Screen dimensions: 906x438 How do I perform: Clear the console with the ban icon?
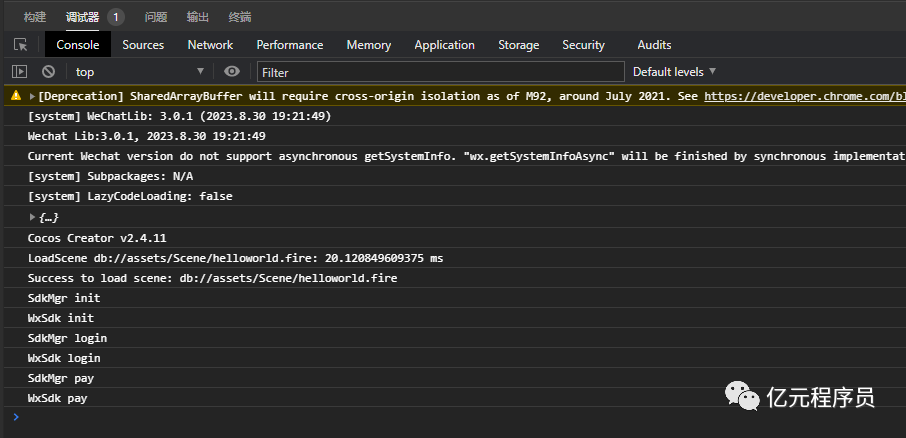point(48,72)
